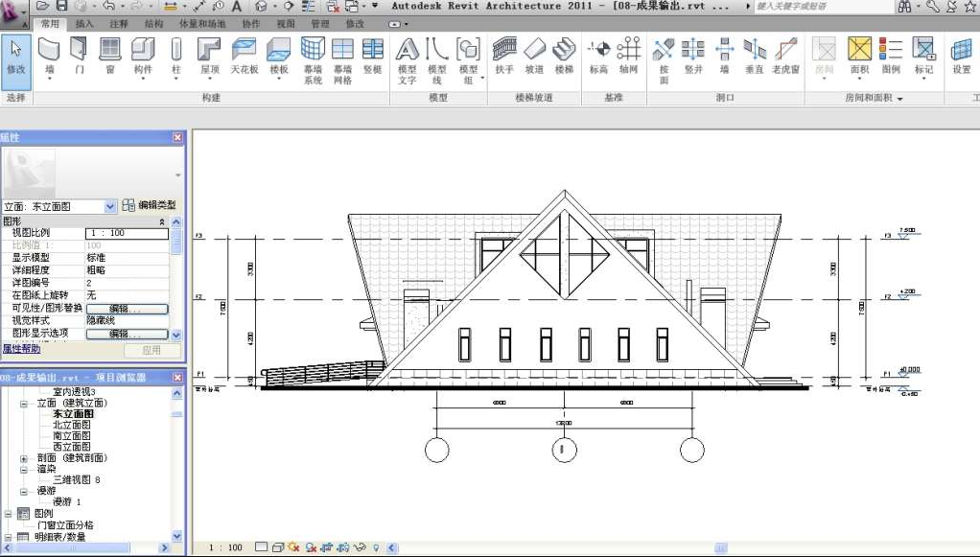Click the 编辑类型 button in properties
The width and height of the screenshot is (980, 557).
click(150, 205)
